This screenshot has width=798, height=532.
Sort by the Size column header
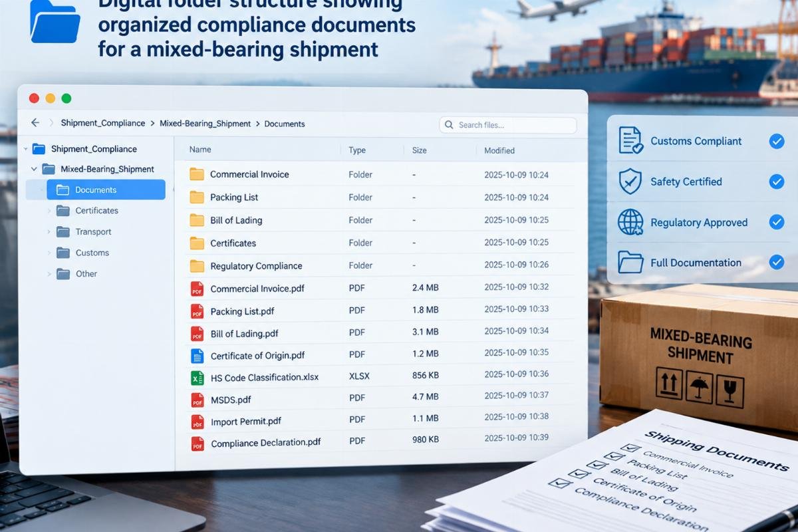419,150
